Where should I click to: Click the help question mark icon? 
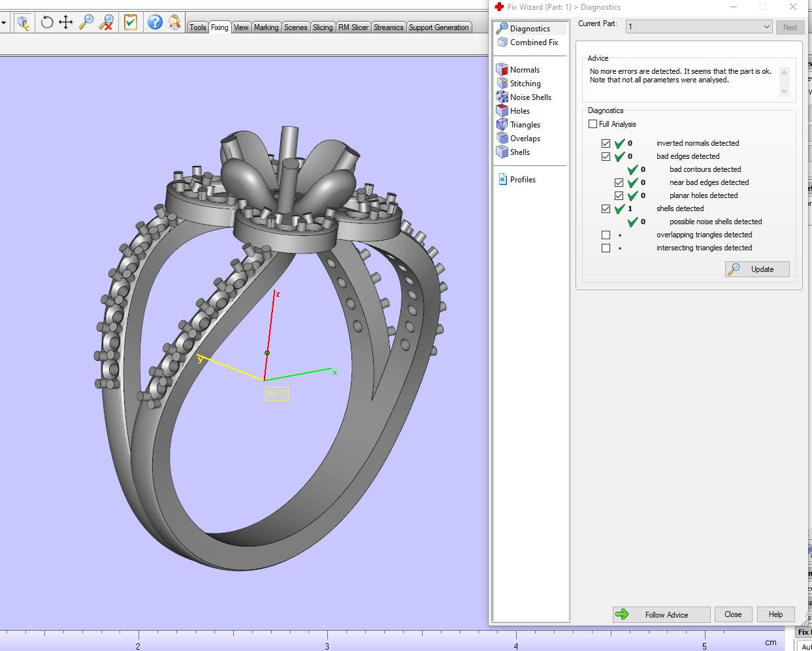click(155, 22)
